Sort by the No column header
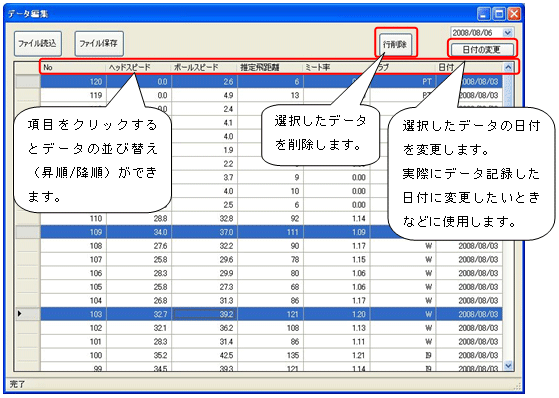The image size is (559, 398). 73,67
